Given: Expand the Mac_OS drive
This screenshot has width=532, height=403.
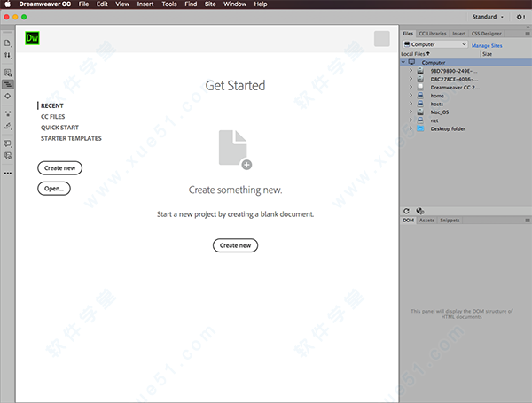Looking at the screenshot, I should click(411, 112).
